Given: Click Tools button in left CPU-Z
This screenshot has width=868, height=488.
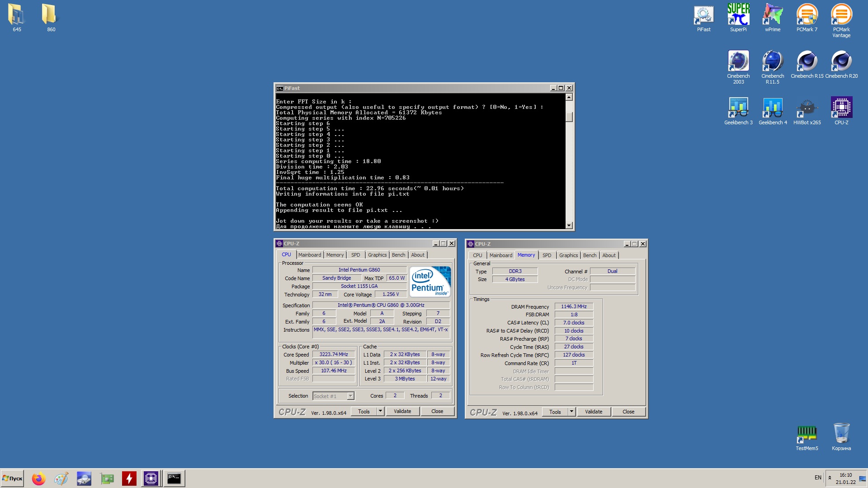Looking at the screenshot, I should tap(364, 412).
